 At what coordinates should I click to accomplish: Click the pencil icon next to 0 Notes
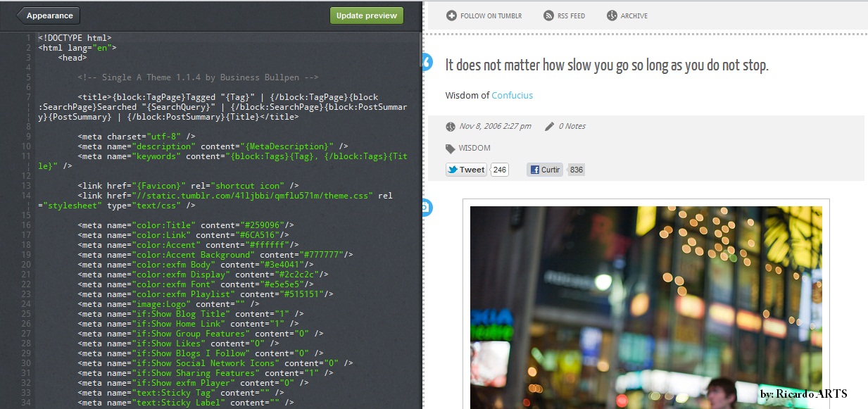tap(550, 126)
